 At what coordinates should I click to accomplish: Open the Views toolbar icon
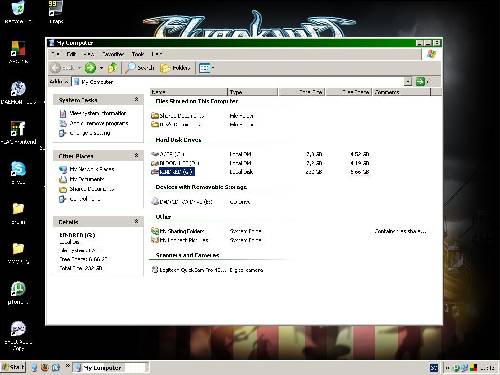tap(205, 68)
